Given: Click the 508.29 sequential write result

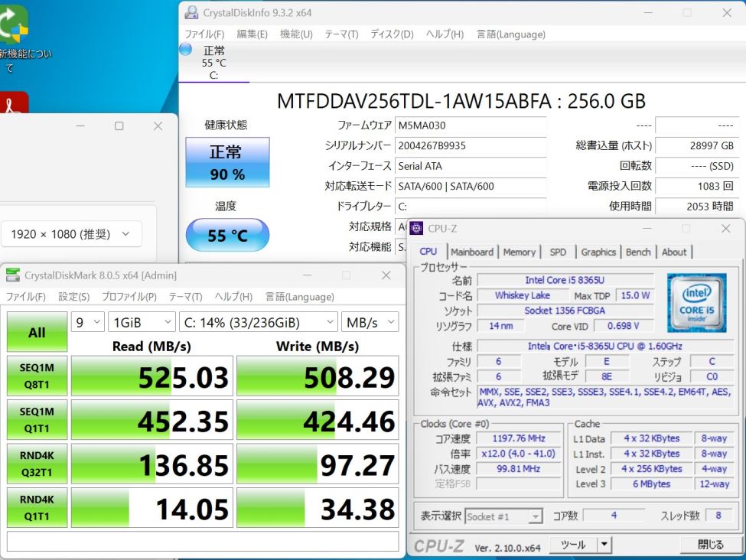Looking at the screenshot, I should click(x=318, y=376).
